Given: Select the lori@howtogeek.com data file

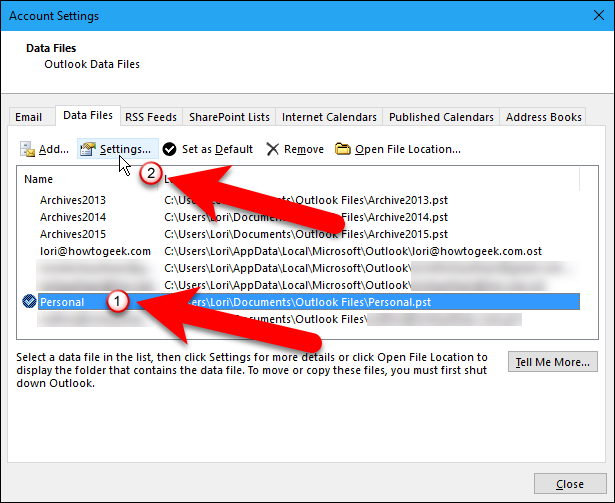Looking at the screenshot, I should [95, 251].
